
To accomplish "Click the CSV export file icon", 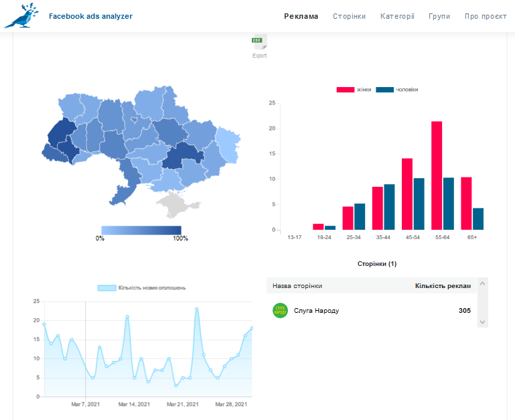I will coord(259,43).
